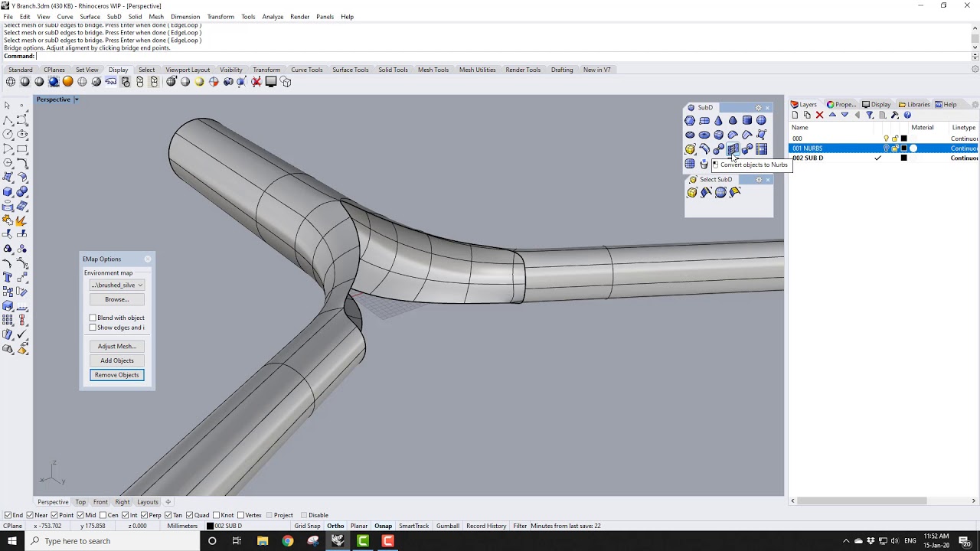Viewport: 980px width, 551px height.
Task: Open the Layers panel delete icon
Action: pos(819,115)
